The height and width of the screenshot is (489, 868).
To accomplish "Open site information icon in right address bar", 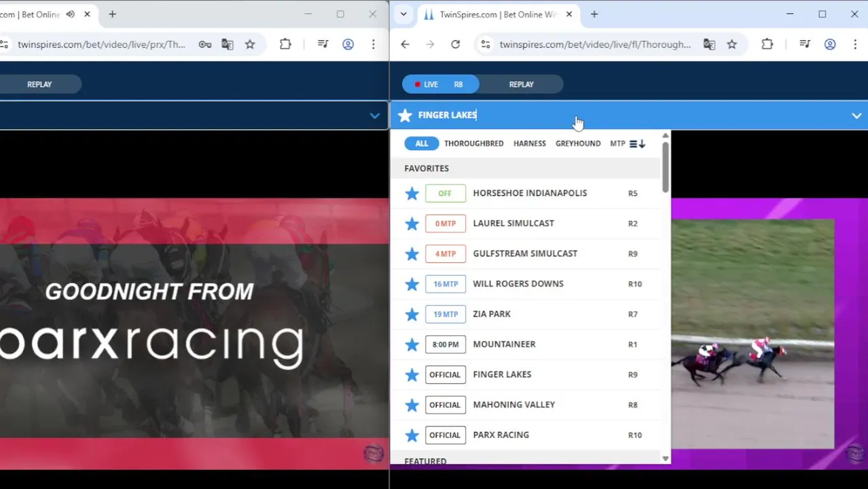I will pyautogui.click(x=485, y=44).
